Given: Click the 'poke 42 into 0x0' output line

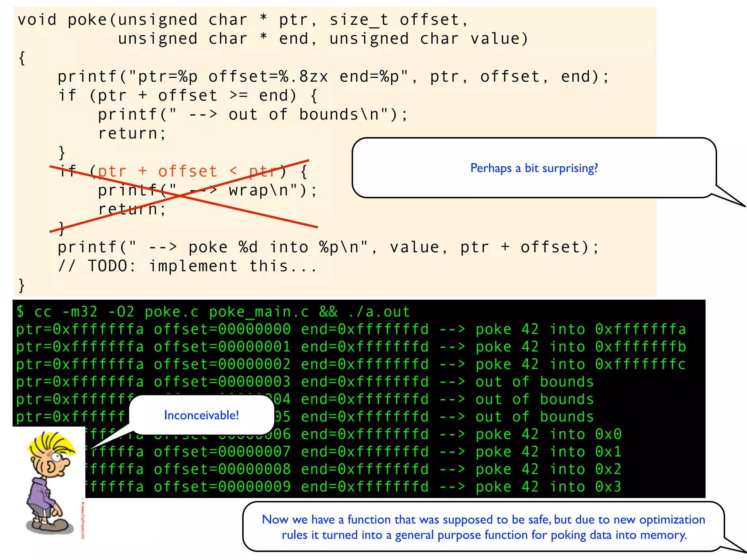Looking at the screenshot, I should coord(548,434).
